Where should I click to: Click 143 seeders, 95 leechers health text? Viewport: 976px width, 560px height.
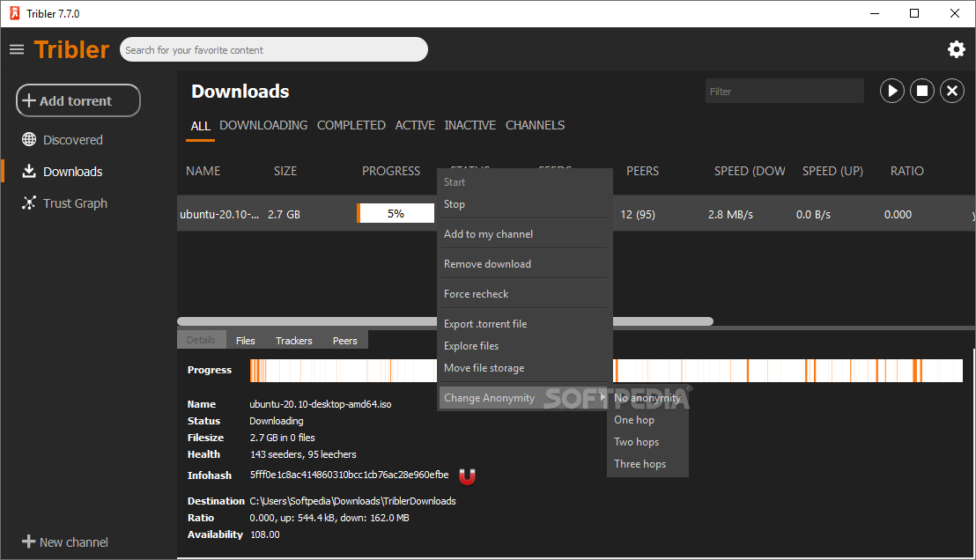click(x=303, y=454)
